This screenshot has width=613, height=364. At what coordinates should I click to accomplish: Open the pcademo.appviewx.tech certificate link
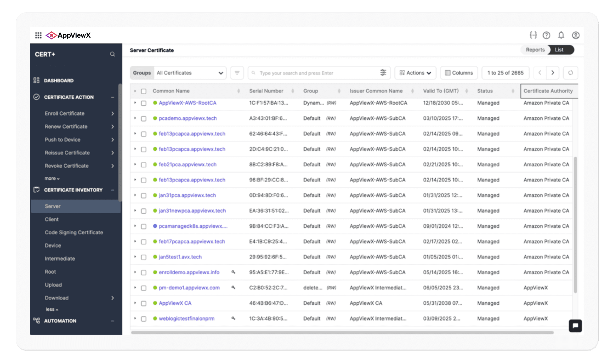click(187, 118)
